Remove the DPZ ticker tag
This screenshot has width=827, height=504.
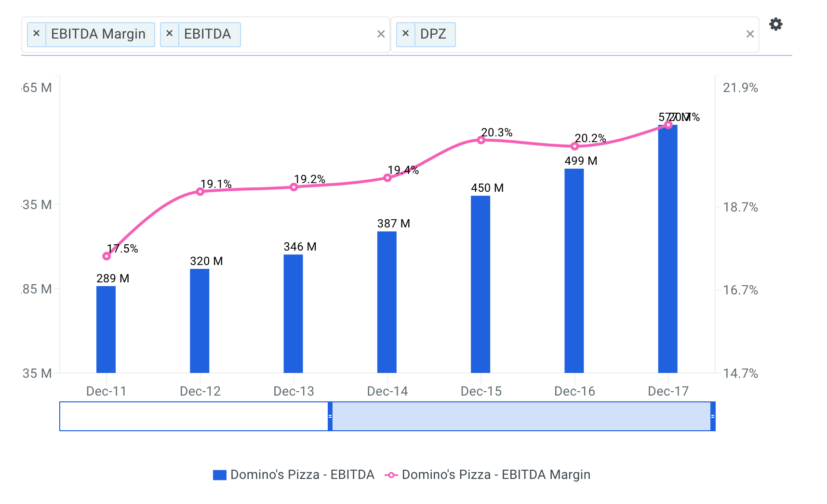(406, 34)
